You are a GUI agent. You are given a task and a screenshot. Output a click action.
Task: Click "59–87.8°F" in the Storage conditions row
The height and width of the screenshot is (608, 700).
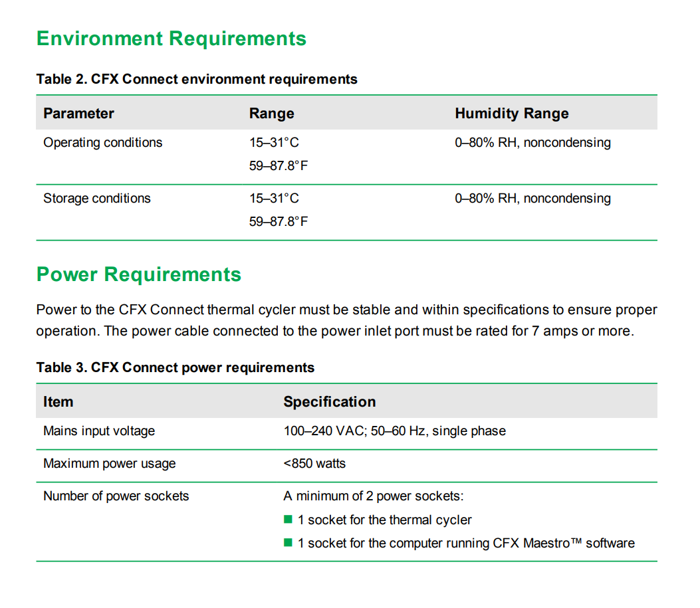tap(279, 221)
